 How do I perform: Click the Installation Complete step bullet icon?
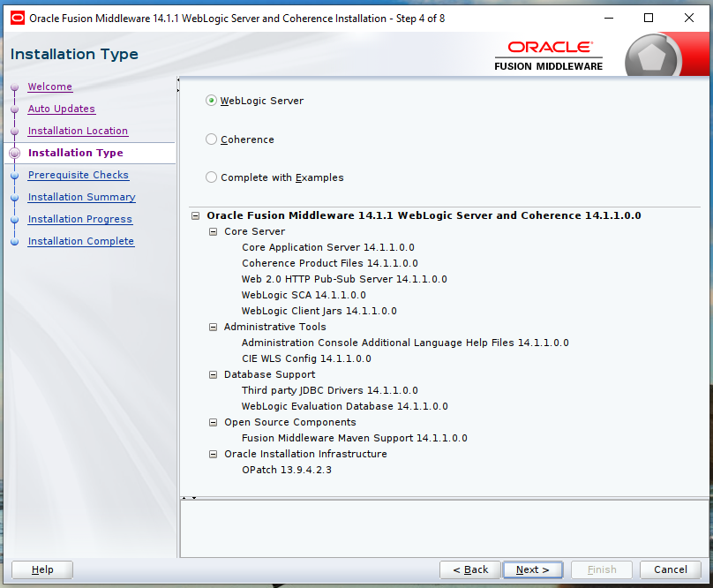tap(14, 242)
